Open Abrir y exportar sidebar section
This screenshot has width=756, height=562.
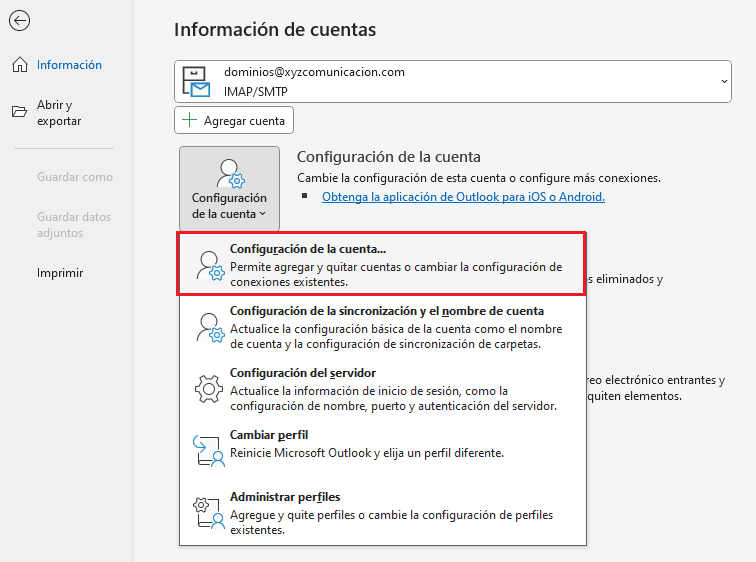(x=59, y=113)
